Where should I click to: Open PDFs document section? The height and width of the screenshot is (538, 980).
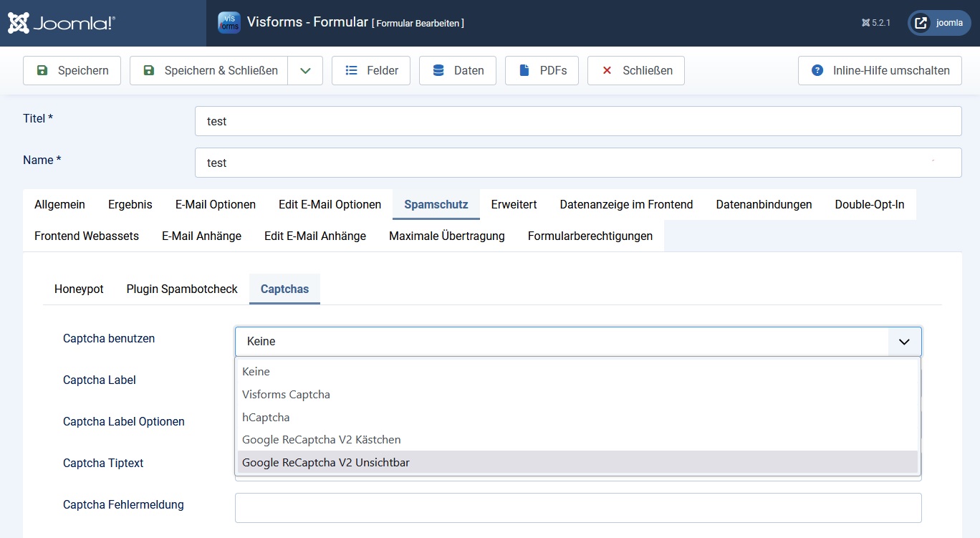point(542,70)
